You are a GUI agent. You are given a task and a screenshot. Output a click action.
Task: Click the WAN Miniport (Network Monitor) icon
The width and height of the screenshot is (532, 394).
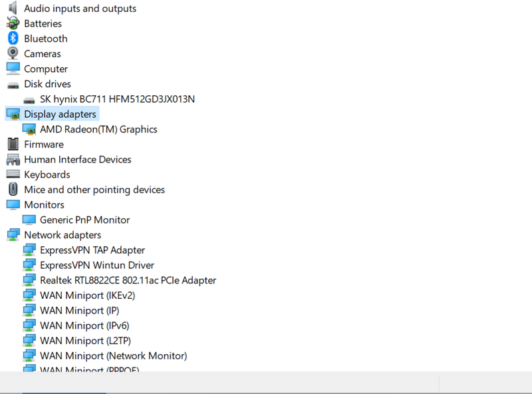tap(29, 355)
